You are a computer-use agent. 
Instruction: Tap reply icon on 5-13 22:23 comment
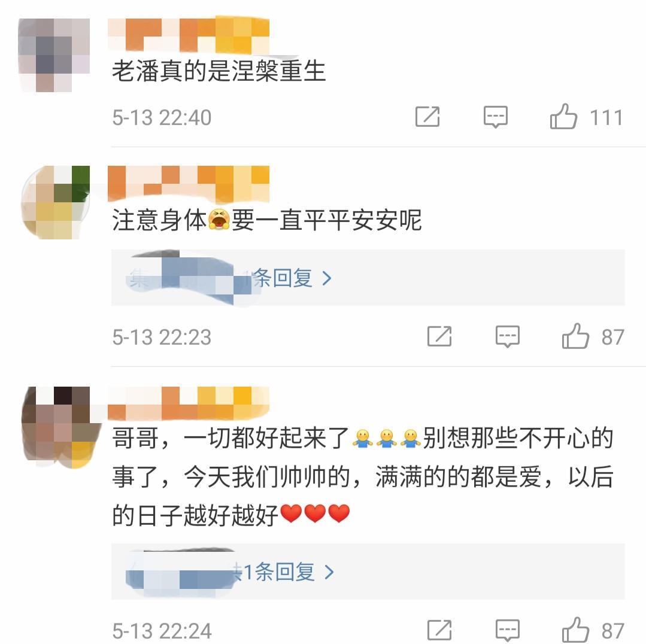[x=507, y=336]
